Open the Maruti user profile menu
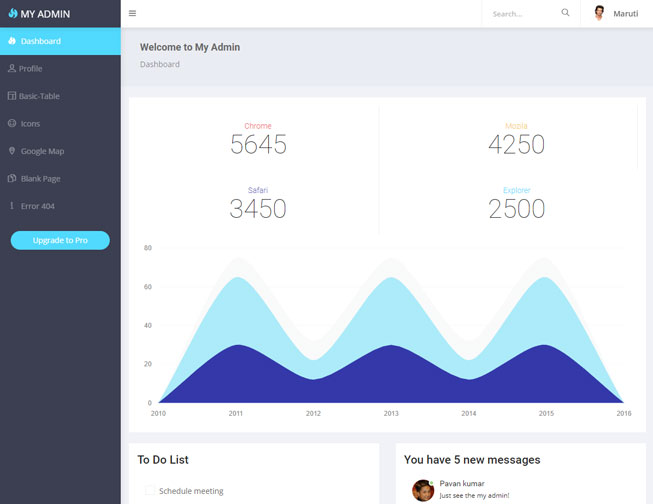This screenshot has height=504, width=653. [x=616, y=14]
